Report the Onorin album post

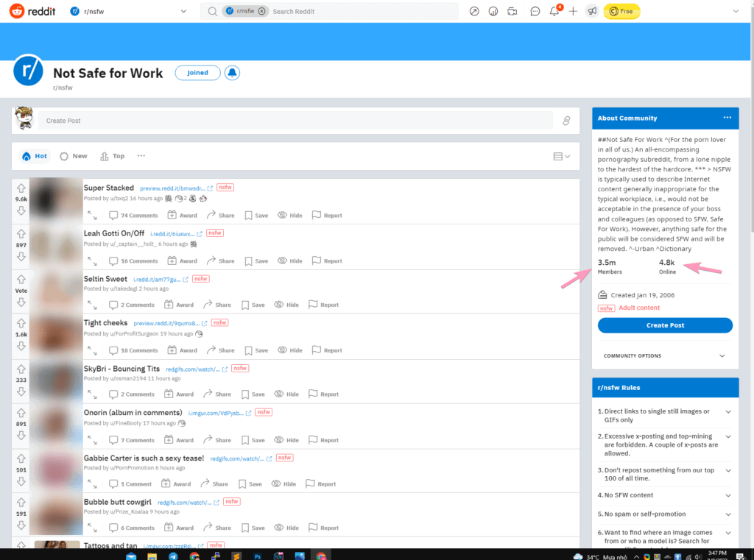point(324,440)
